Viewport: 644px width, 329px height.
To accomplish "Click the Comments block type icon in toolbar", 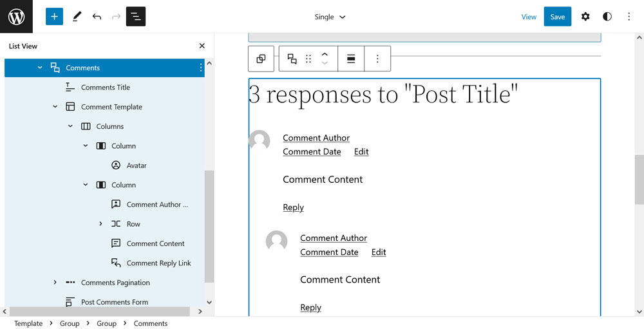I will 292,59.
